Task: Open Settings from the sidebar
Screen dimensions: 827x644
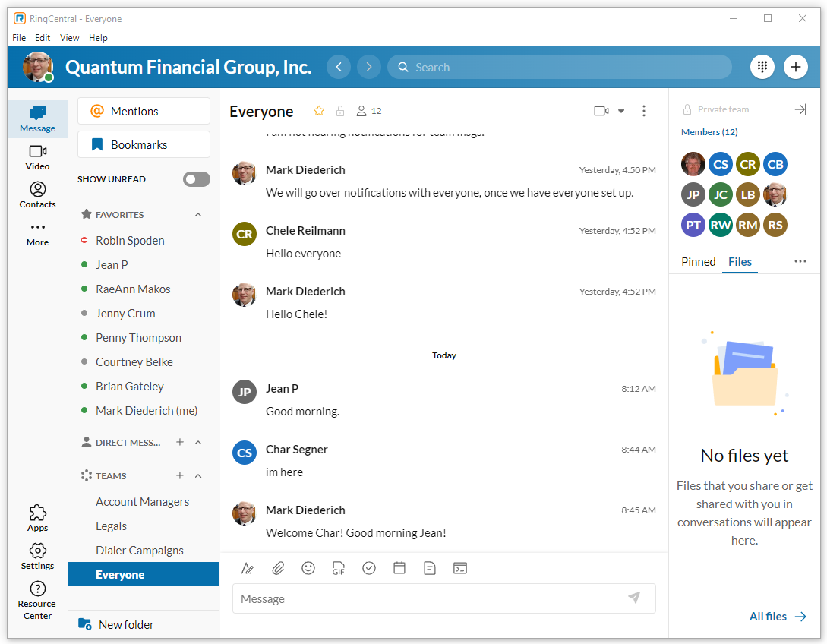Action: tap(37, 557)
